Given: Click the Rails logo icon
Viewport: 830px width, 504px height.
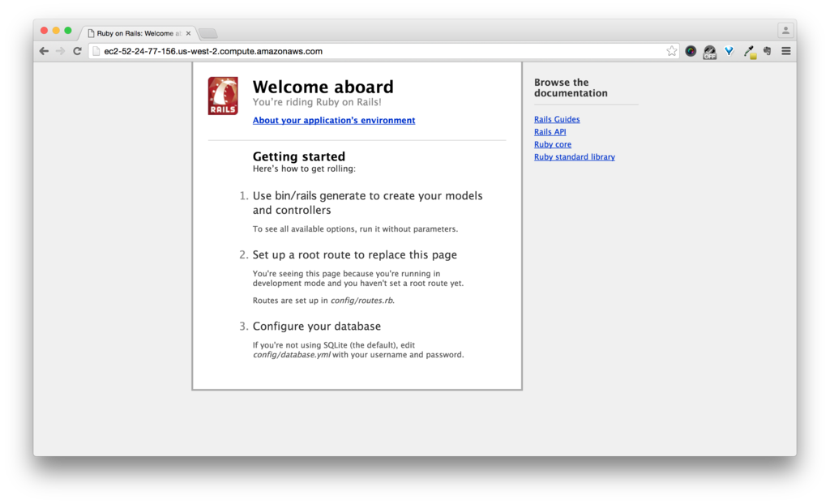Looking at the screenshot, I should pyautogui.click(x=222, y=95).
